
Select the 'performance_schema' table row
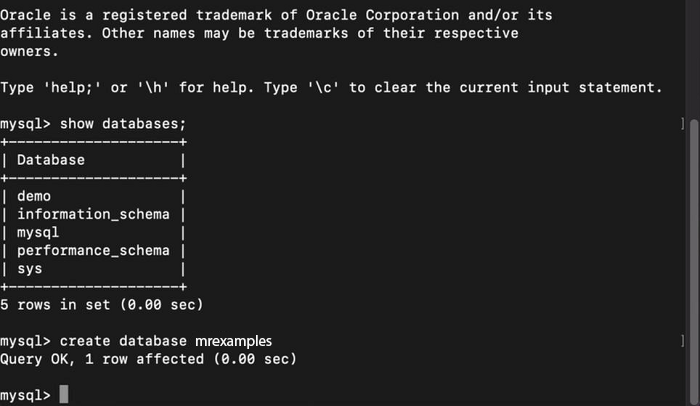[93, 251]
